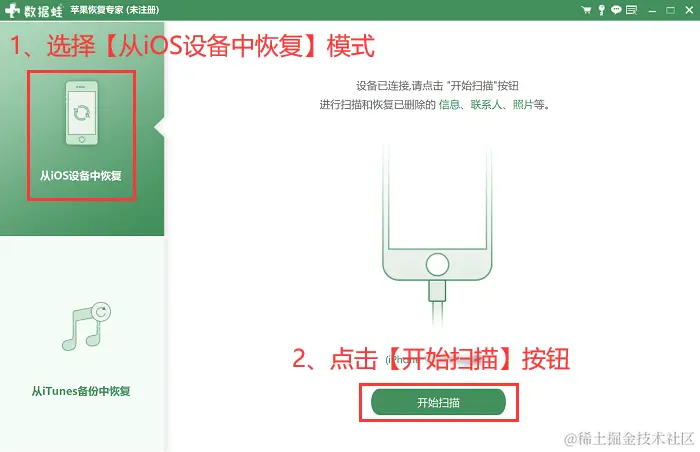700x452 pixels.
Task: Select the iTunes music note icon
Action: coord(86,326)
